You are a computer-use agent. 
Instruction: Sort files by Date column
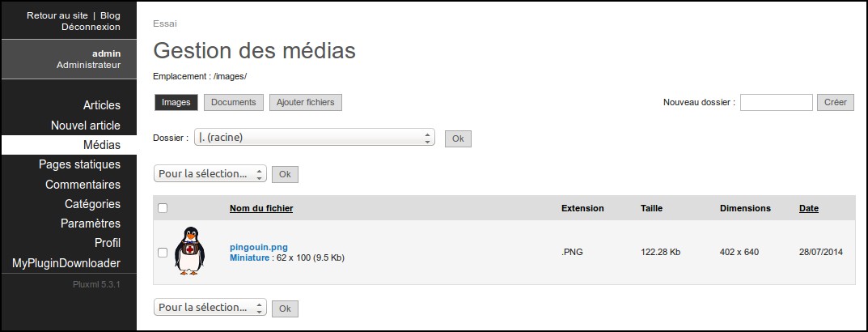coord(809,208)
